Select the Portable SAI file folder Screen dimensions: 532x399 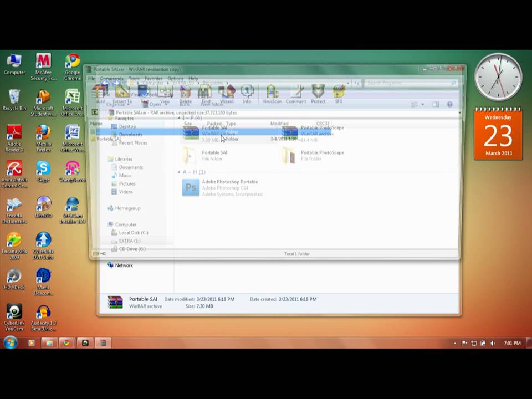tap(206, 155)
